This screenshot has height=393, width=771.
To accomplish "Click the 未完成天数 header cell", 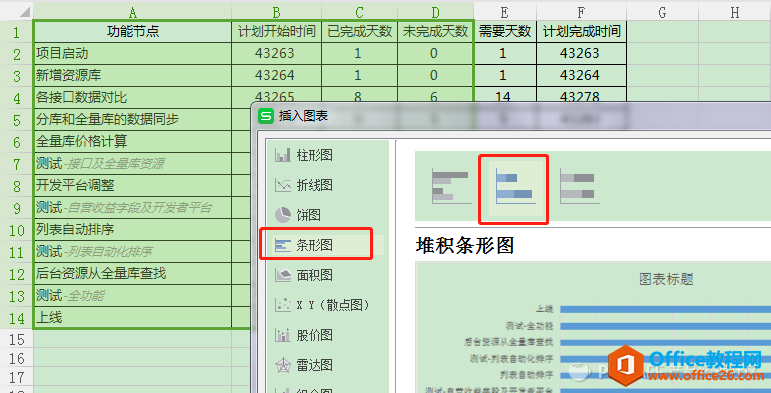I will [x=435, y=32].
